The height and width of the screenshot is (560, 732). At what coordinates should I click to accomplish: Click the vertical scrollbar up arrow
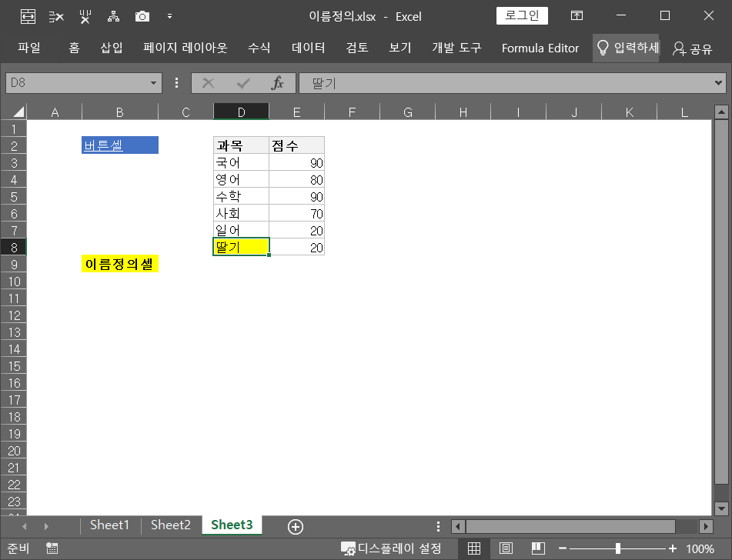721,112
